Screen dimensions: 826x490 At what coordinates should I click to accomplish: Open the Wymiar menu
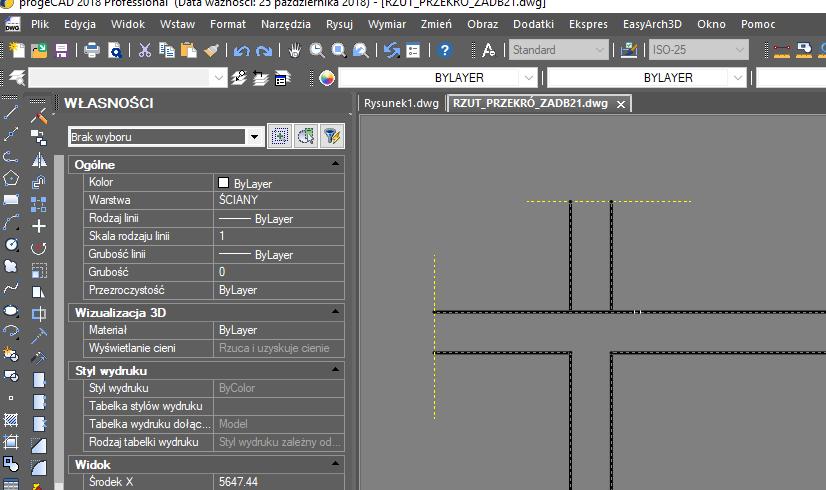coord(387,24)
